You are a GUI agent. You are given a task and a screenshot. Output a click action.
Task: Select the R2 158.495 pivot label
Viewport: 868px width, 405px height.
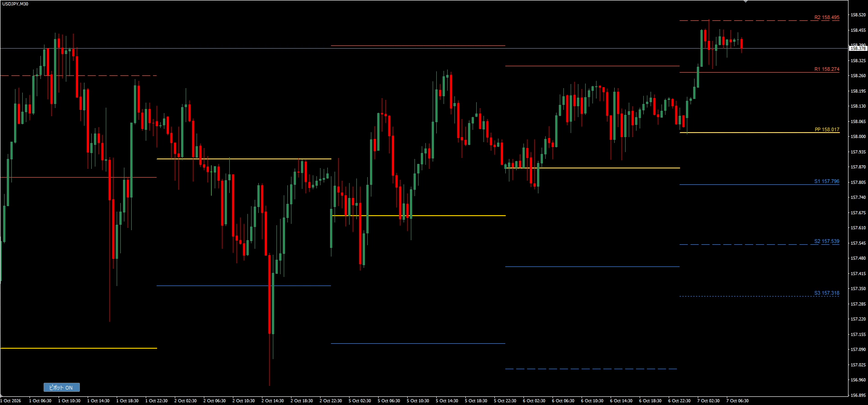click(827, 18)
